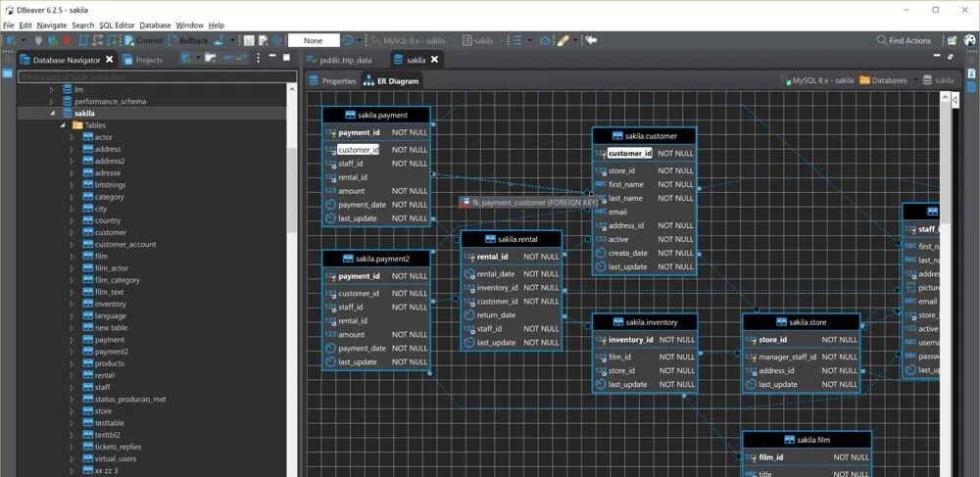The width and height of the screenshot is (980, 477).
Task: Select the city table in navigator
Action: click(101, 209)
